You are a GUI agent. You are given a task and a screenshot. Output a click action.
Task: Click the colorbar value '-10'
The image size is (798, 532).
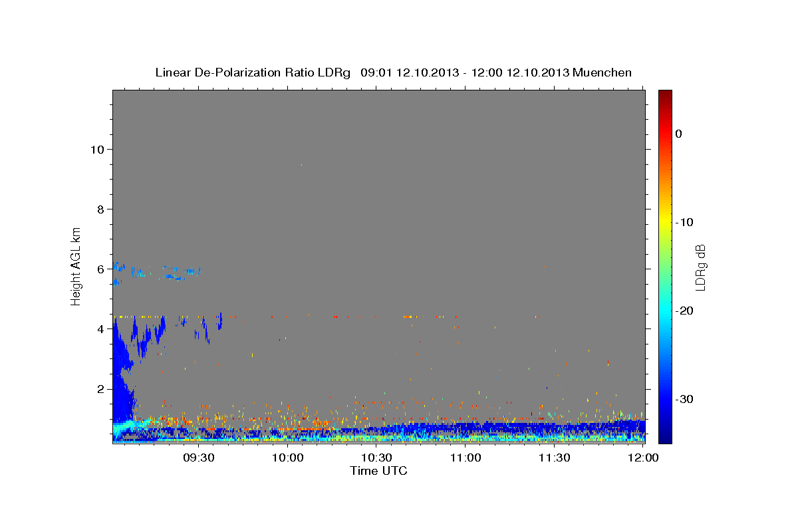685,222
